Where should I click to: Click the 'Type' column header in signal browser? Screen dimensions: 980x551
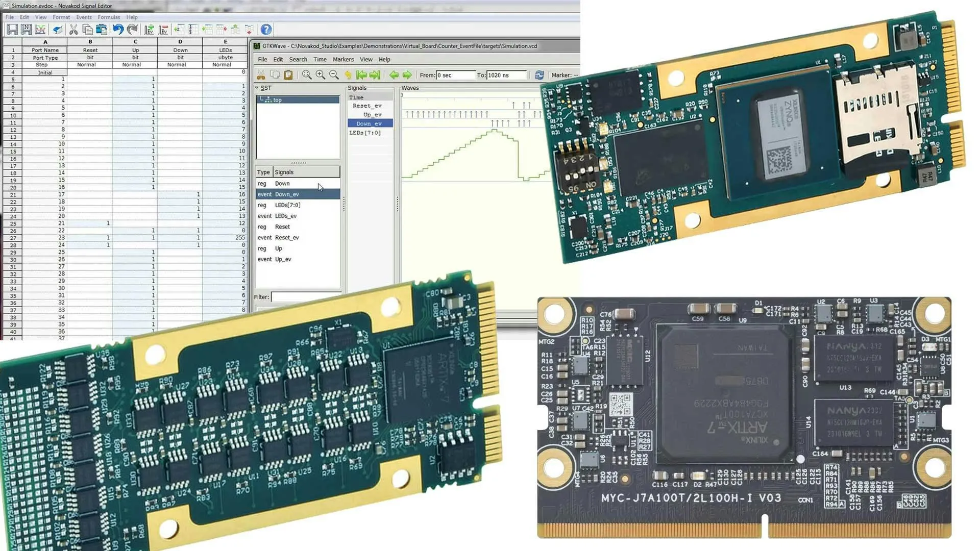[264, 172]
